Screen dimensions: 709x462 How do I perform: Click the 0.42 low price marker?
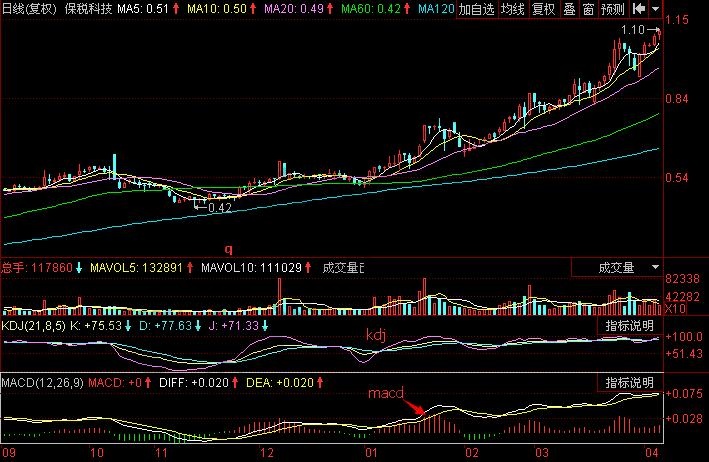click(216, 208)
